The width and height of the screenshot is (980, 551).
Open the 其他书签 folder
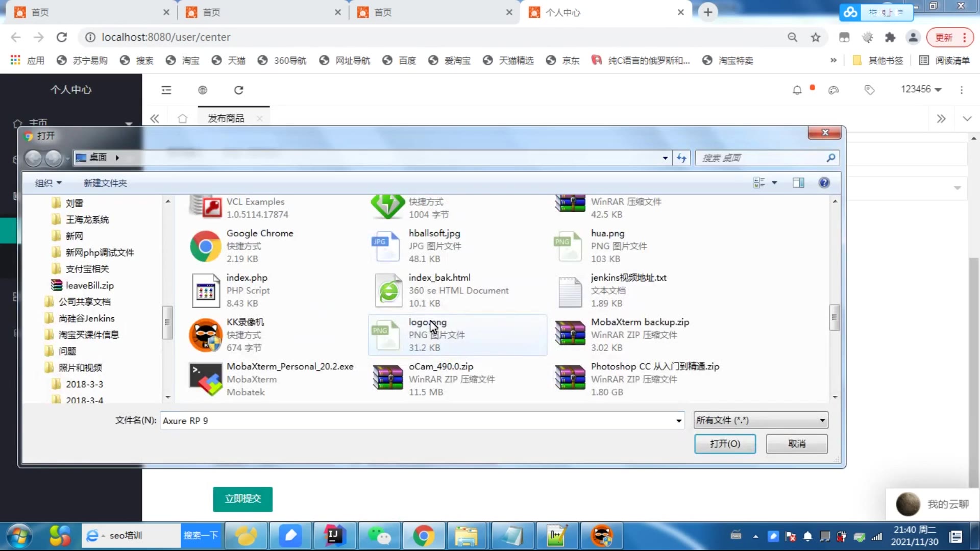pyautogui.click(x=878, y=60)
